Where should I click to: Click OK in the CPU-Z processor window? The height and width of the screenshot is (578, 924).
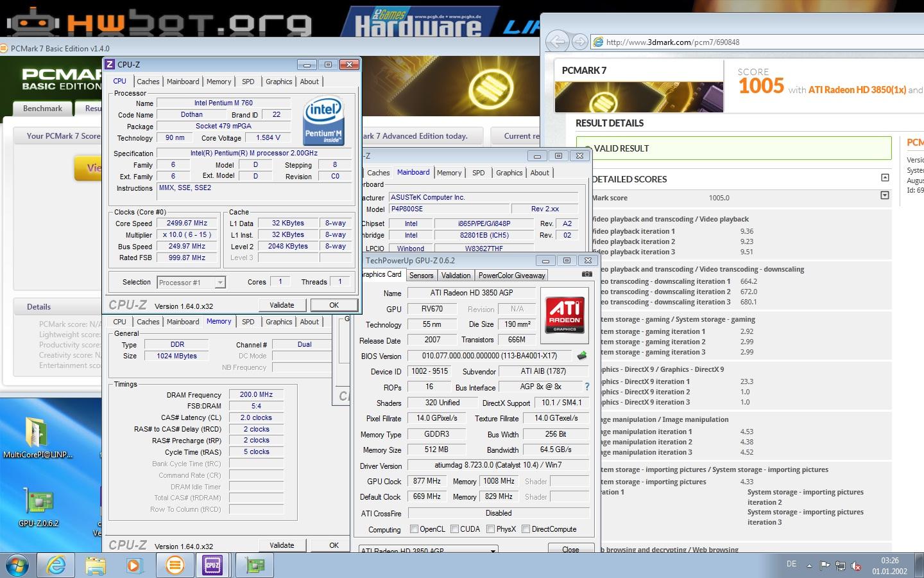334,305
